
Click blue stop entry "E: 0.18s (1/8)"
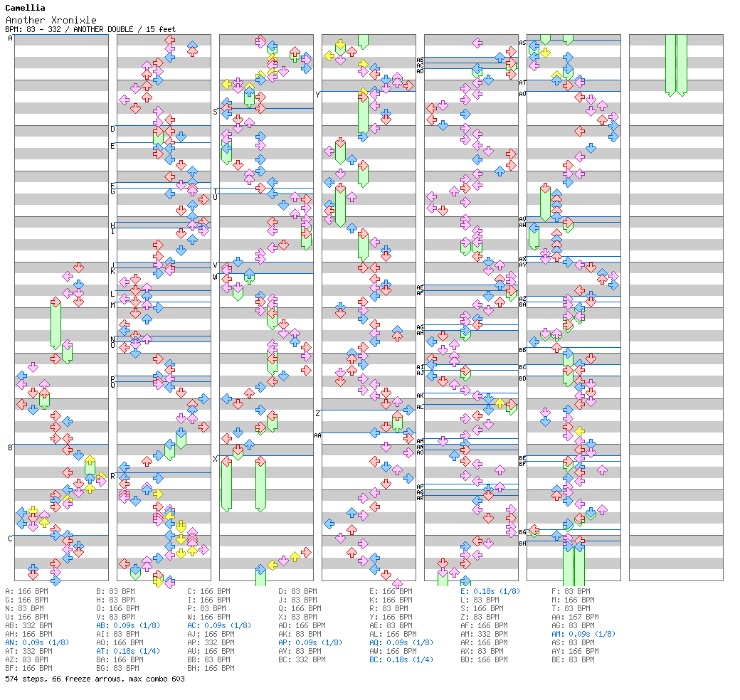coord(490,591)
